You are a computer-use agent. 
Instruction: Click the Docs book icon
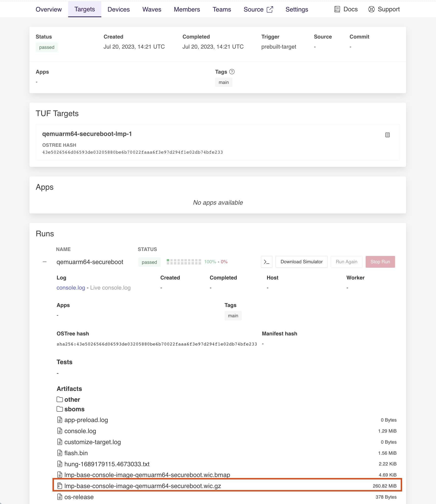pos(337,9)
